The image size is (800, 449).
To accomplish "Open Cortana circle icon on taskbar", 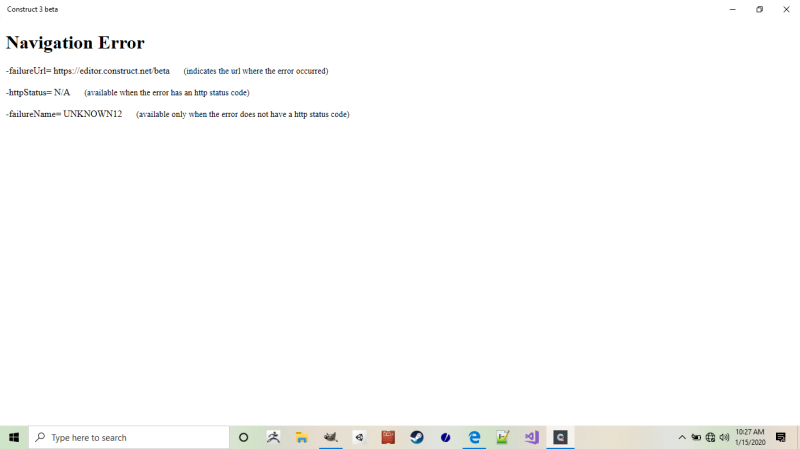I will click(243, 437).
